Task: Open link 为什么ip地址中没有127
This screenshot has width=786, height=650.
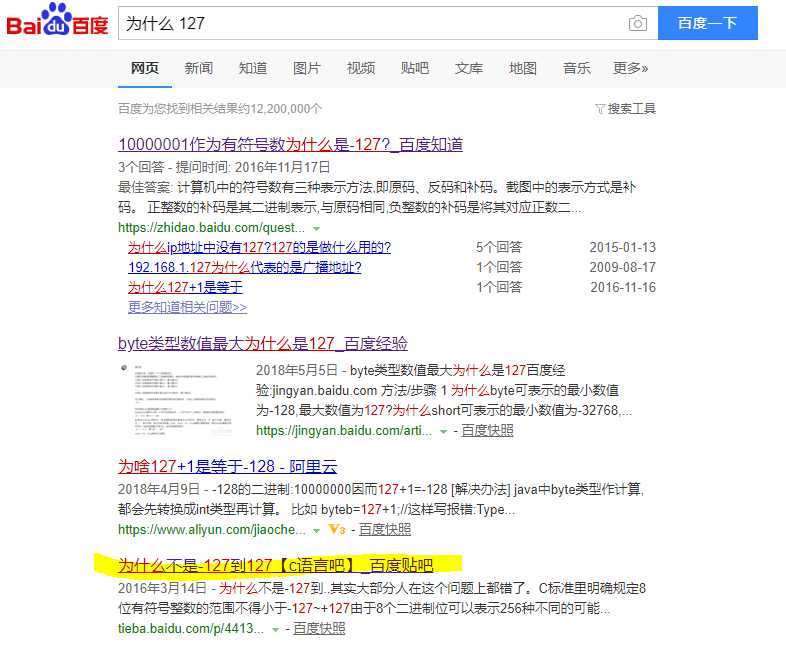Action: 259,247
